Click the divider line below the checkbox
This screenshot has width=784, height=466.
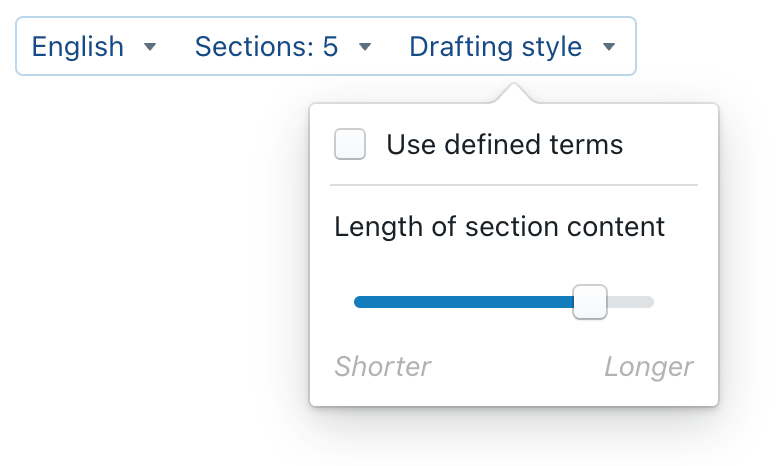[x=513, y=185]
